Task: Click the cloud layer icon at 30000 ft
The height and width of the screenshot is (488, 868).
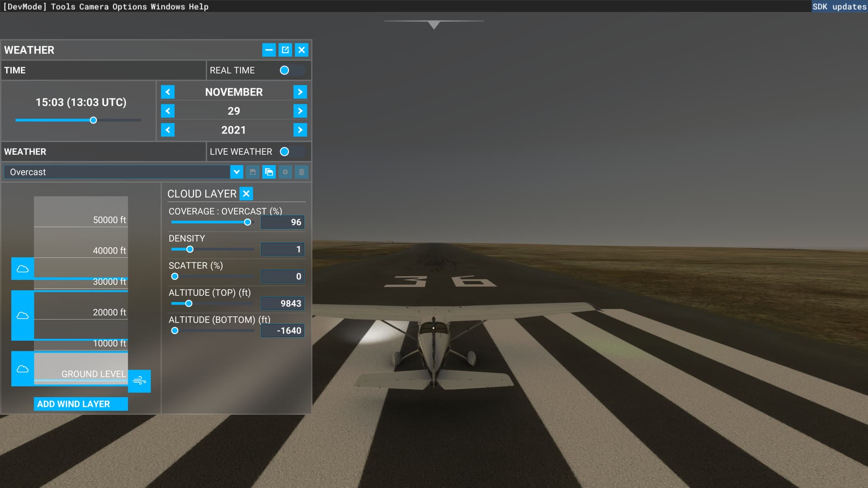Action: (23, 268)
